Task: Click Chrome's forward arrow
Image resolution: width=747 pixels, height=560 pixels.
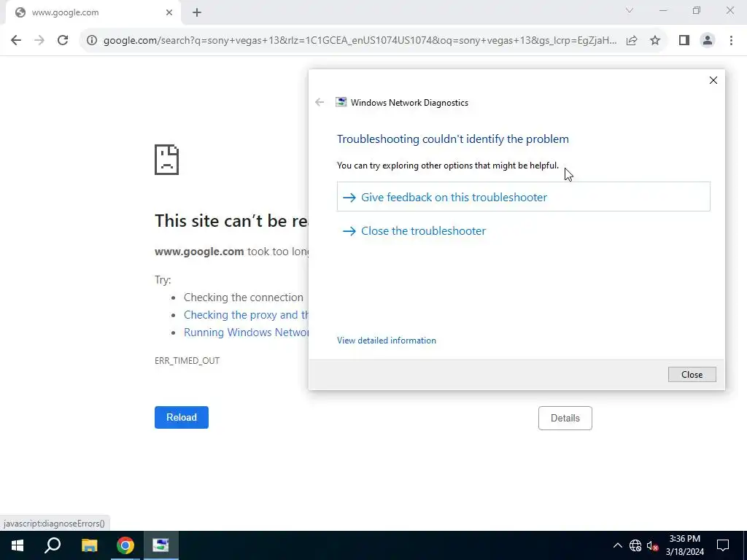Action: 39,40
